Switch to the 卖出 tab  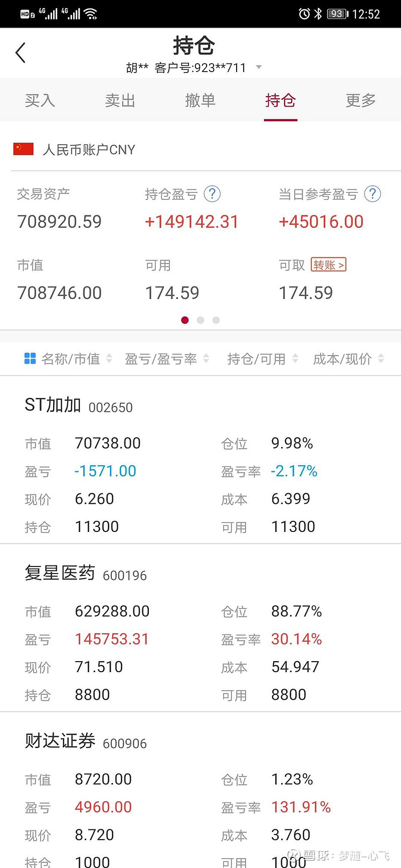120,100
